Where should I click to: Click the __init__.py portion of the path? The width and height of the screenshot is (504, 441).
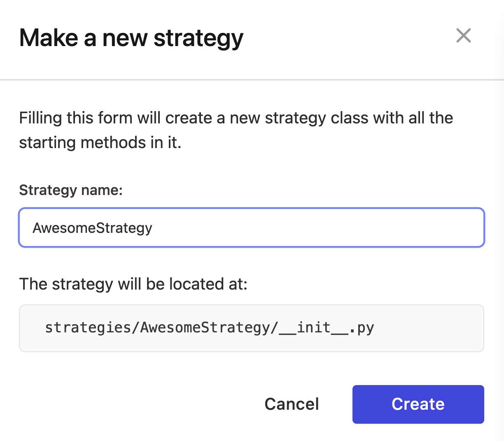327,328
